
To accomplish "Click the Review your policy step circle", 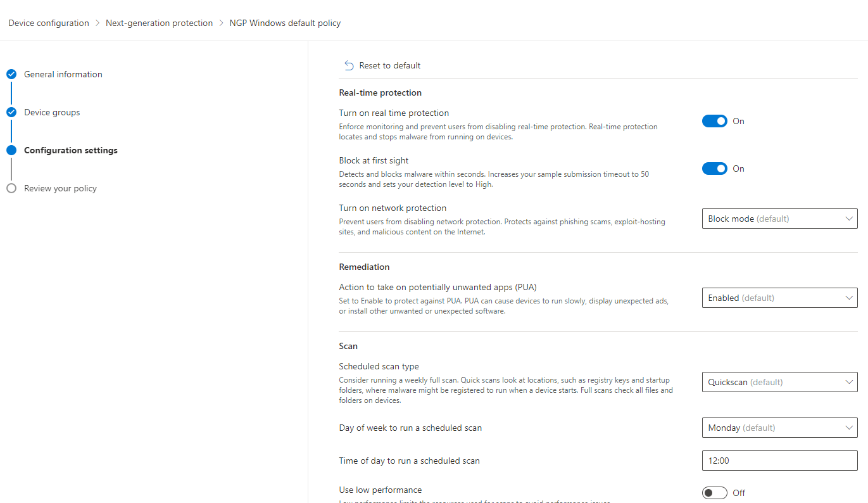I will point(11,188).
